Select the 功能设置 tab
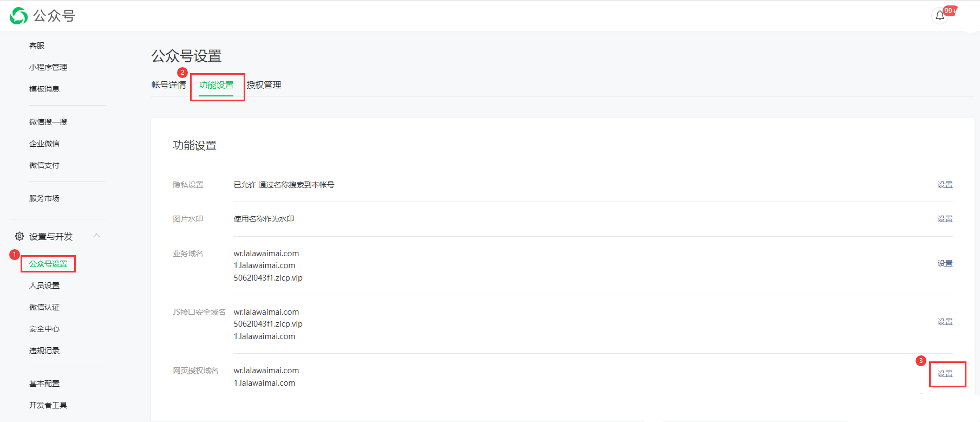980x422 pixels. click(x=216, y=85)
